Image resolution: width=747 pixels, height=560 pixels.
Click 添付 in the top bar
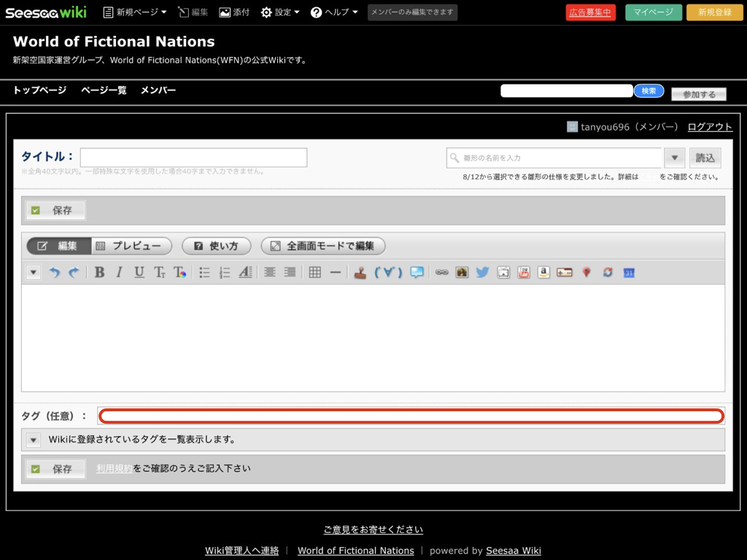click(x=234, y=12)
